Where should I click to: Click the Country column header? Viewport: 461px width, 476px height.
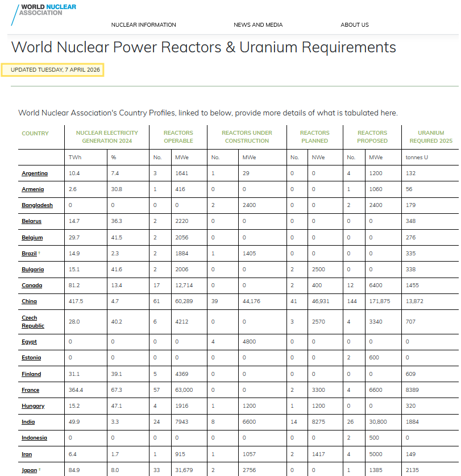pos(35,133)
